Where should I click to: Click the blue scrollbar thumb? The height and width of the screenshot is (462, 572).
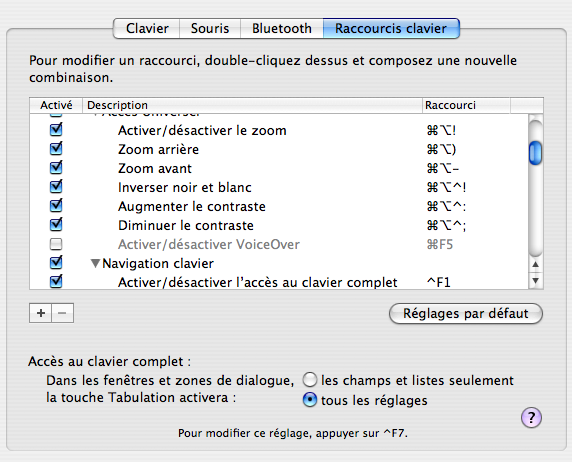coord(535,153)
